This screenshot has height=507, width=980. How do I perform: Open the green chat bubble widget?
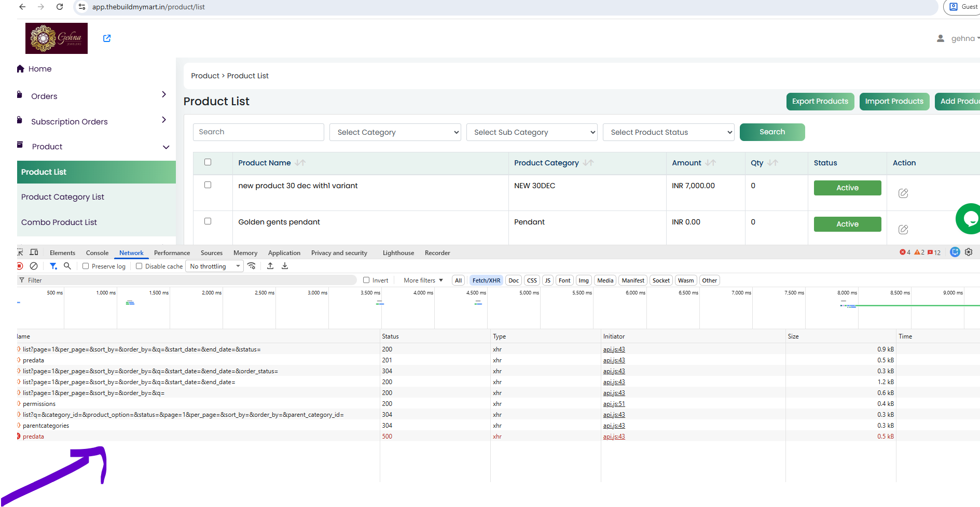969,219
